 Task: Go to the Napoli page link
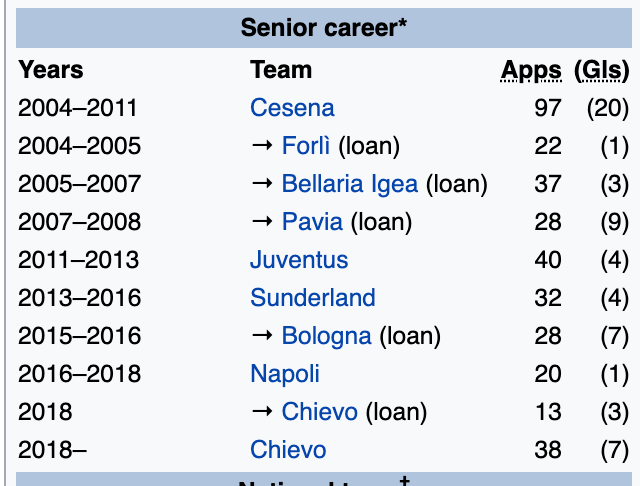[x=285, y=374]
